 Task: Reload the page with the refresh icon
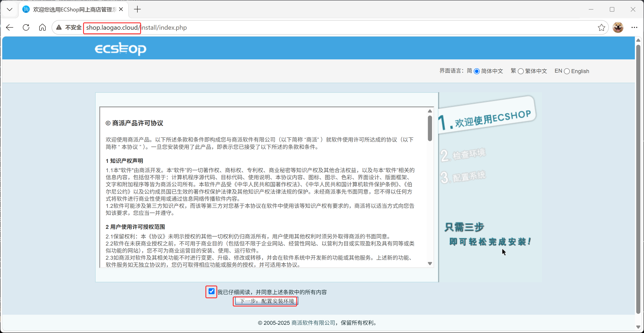point(26,27)
